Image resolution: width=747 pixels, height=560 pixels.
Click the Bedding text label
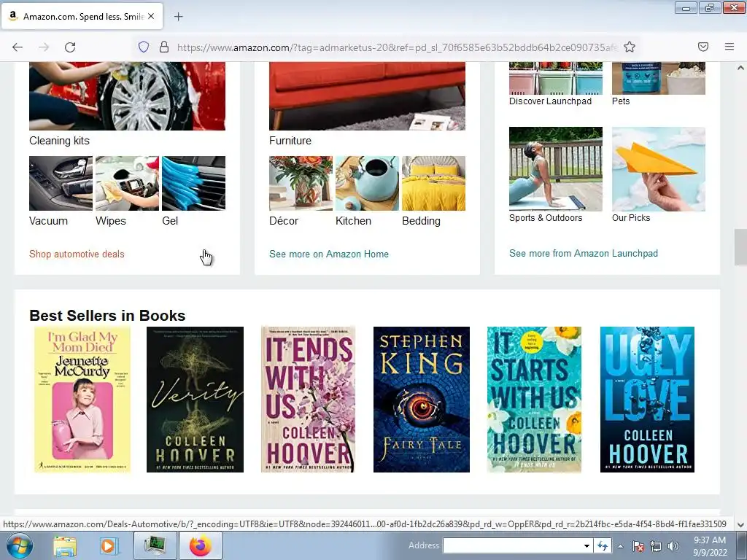coord(421,221)
